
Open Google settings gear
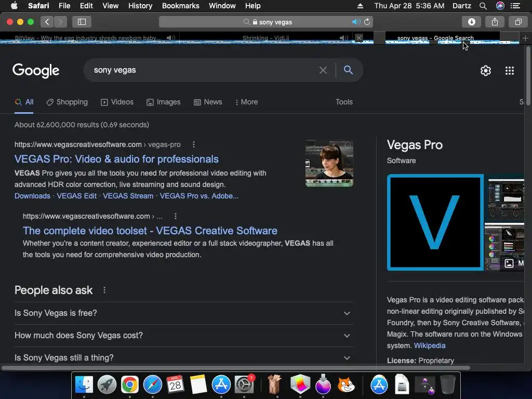486,71
